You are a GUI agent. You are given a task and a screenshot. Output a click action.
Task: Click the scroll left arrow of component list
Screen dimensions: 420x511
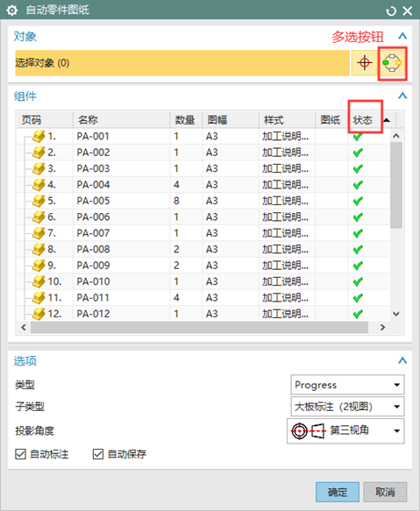click(x=24, y=327)
